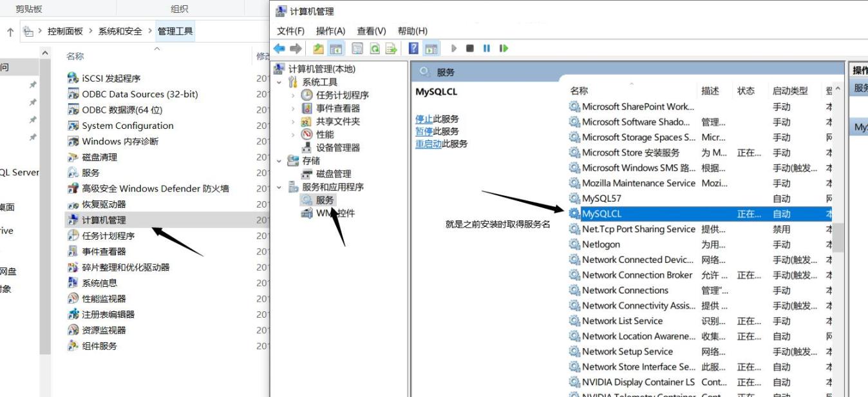Open the 文件(F) menu

pyautogui.click(x=290, y=31)
